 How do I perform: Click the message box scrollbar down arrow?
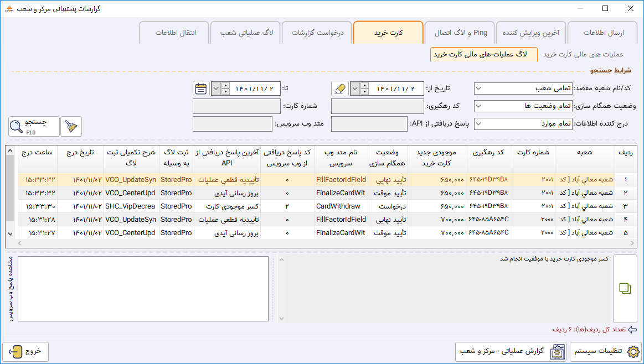tap(282, 318)
